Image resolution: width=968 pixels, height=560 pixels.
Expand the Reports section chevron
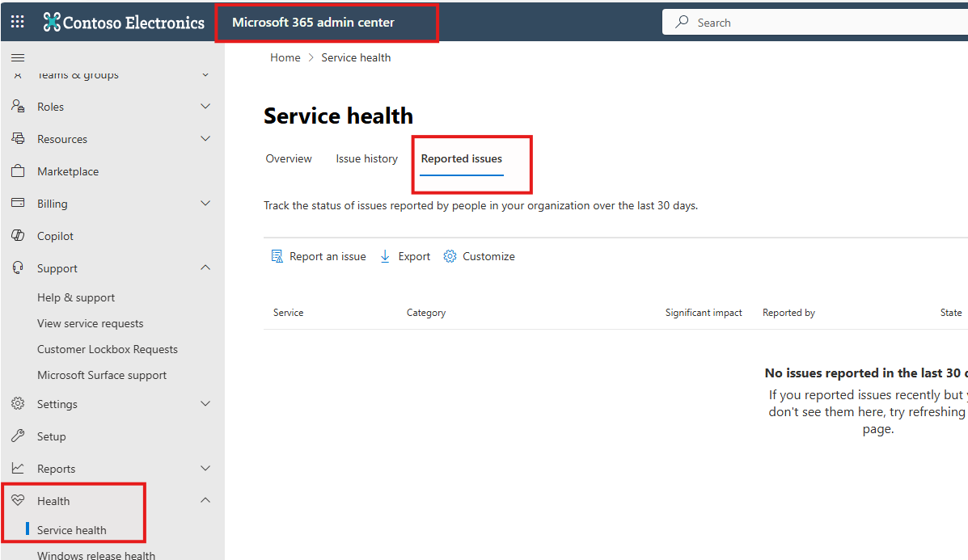pos(205,468)
